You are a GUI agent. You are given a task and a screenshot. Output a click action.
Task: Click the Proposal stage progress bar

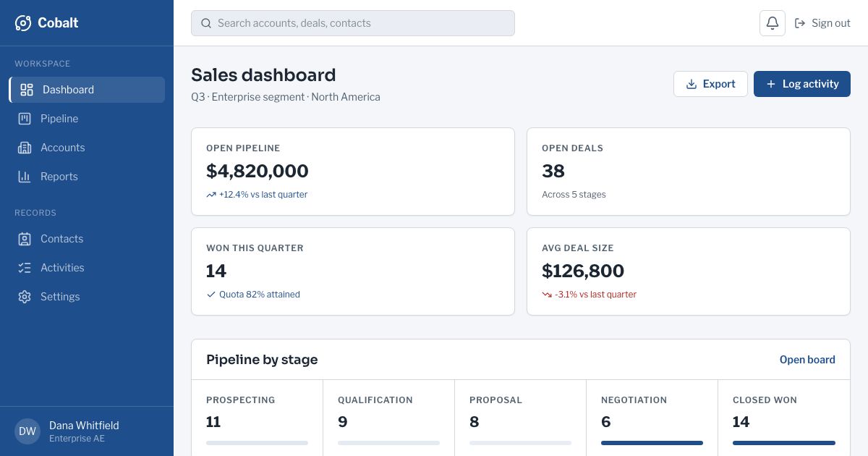520,443
